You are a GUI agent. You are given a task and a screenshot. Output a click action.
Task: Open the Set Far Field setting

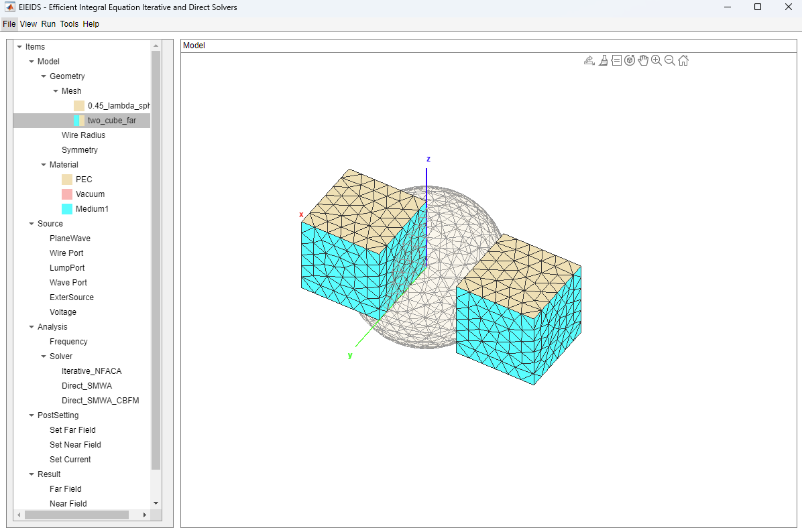tap(72, 430)
